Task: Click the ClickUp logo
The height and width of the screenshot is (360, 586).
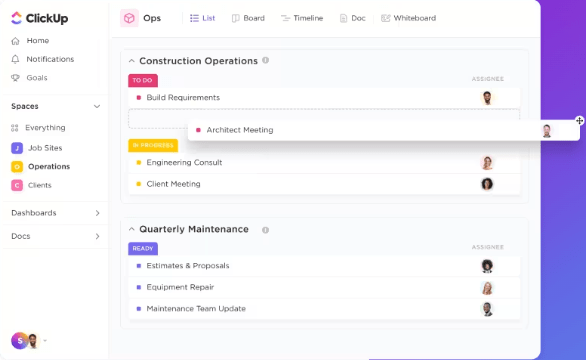Action: (39, 18)
